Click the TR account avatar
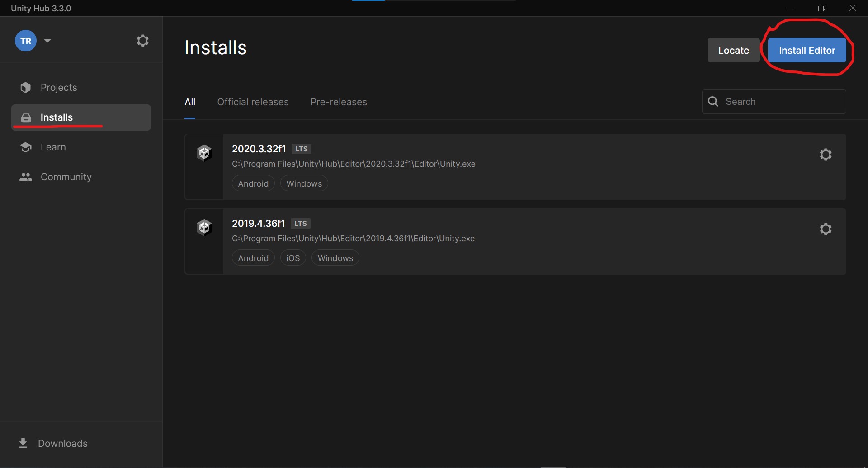Viewport: 868px width, 468px height. tap(26, 41)
